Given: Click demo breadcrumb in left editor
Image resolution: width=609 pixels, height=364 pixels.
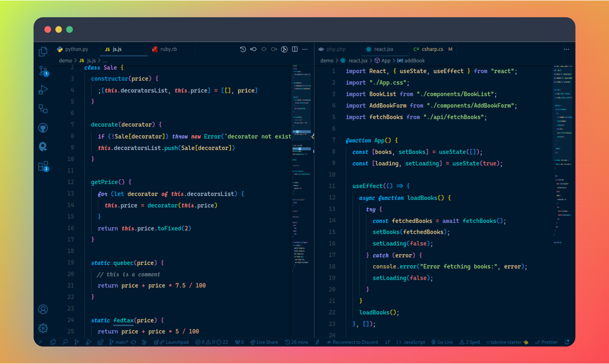Looking at the screenshot, I should coord(65,60).
